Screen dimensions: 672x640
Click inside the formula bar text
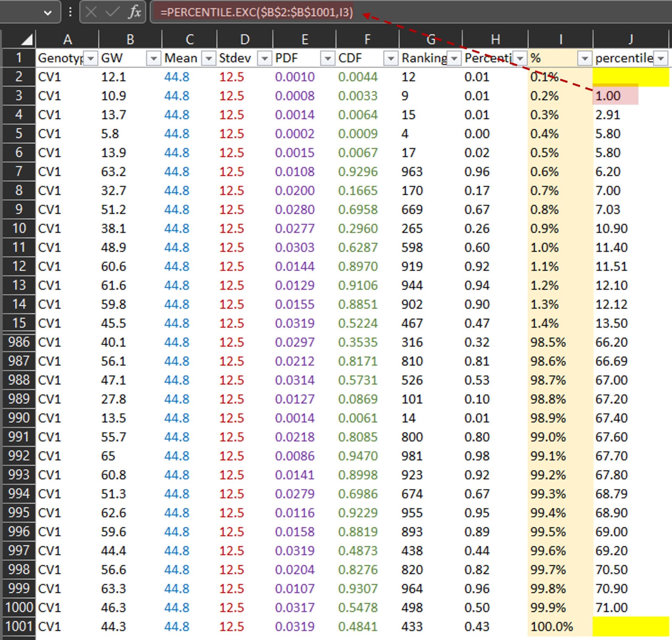point(256,12)
